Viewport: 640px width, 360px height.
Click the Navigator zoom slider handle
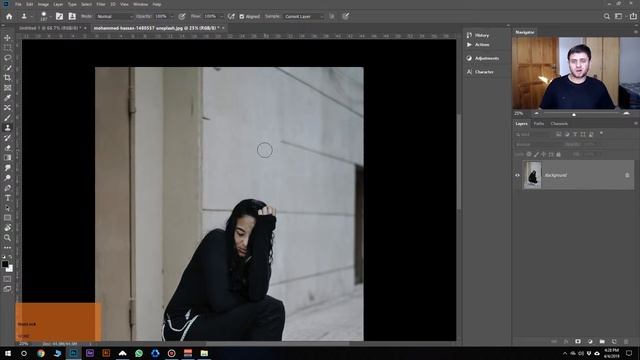coord(574,114)
